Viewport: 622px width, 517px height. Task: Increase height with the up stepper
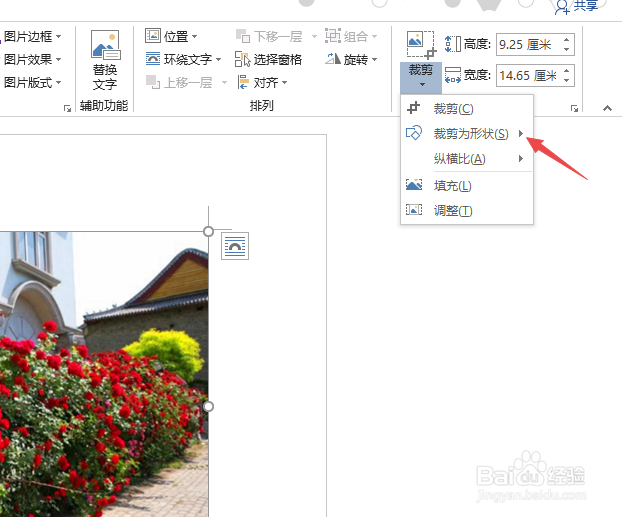(x=567, y=40)
